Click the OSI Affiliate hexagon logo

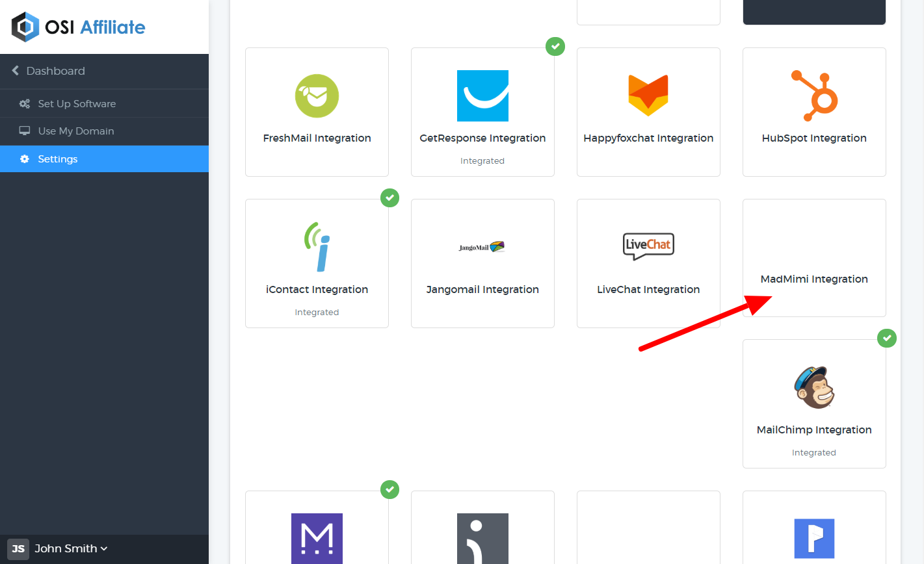pos(25,27)
